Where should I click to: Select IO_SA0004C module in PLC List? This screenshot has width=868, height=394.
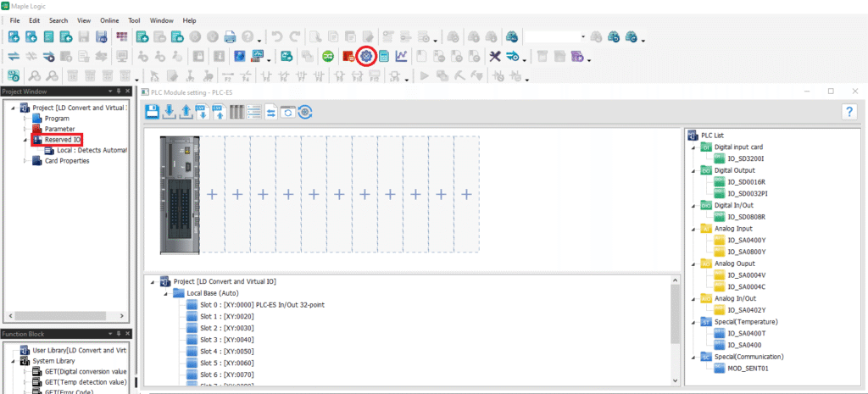[746, 286]
